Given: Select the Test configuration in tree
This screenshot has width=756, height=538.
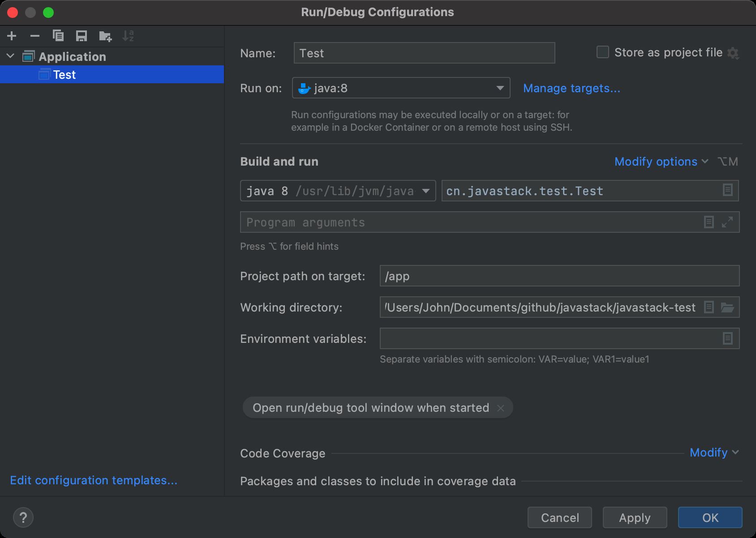Looking at the screenshot, I should [x=64, y=75].
